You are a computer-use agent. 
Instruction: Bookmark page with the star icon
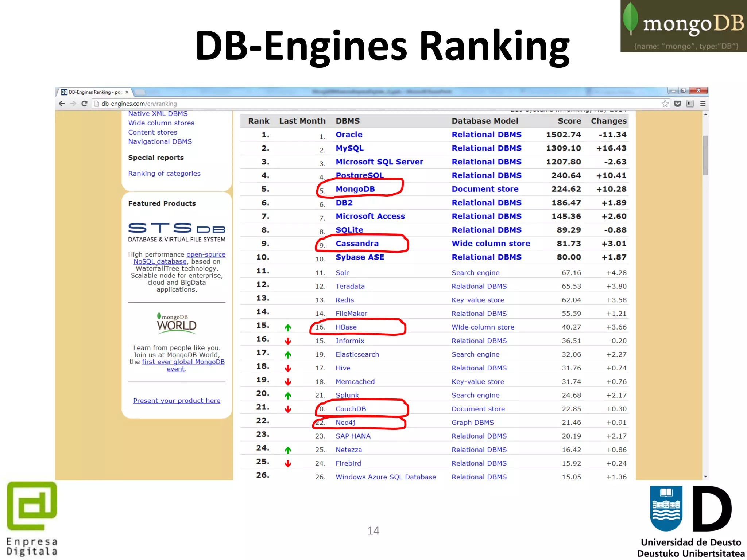665,104
